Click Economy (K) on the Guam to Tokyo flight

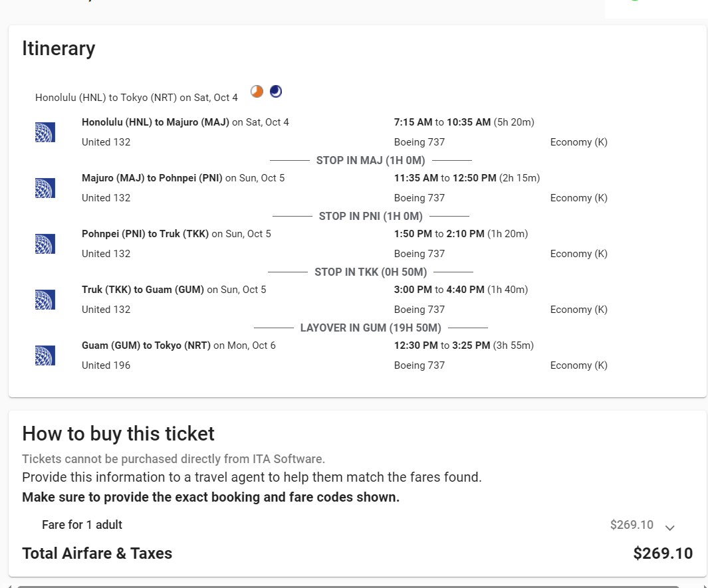pos(578,365)
